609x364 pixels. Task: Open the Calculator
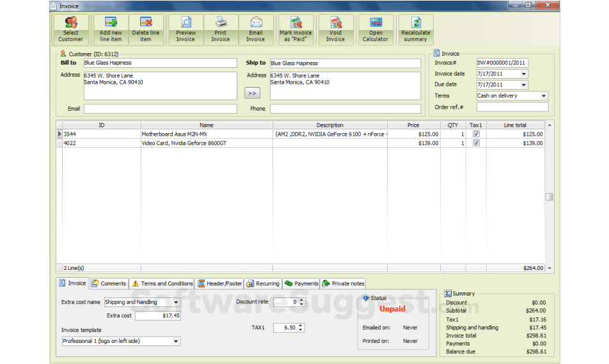click(376, 30)
